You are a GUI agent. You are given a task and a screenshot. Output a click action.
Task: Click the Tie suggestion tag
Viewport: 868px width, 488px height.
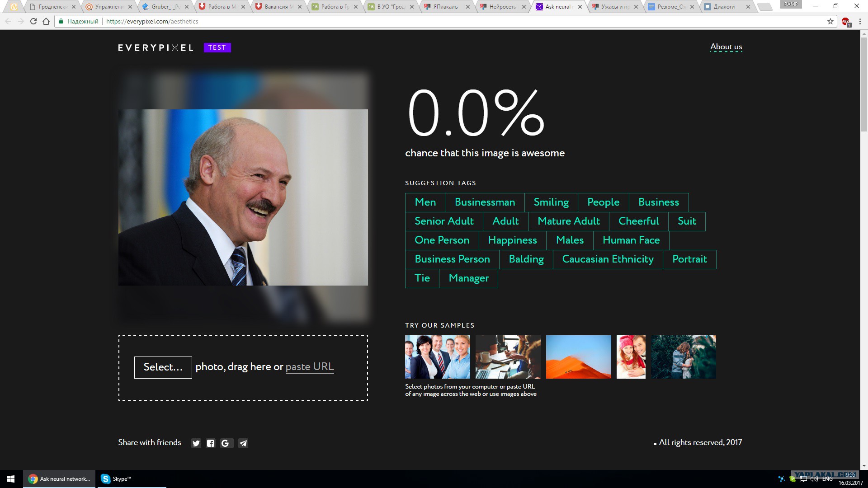(422, 278)
